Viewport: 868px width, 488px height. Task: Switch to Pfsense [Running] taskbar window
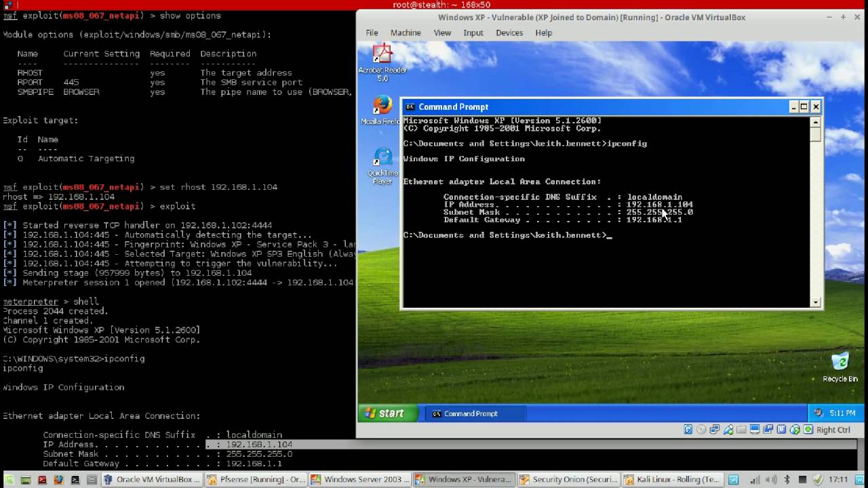tap(256, 479)
